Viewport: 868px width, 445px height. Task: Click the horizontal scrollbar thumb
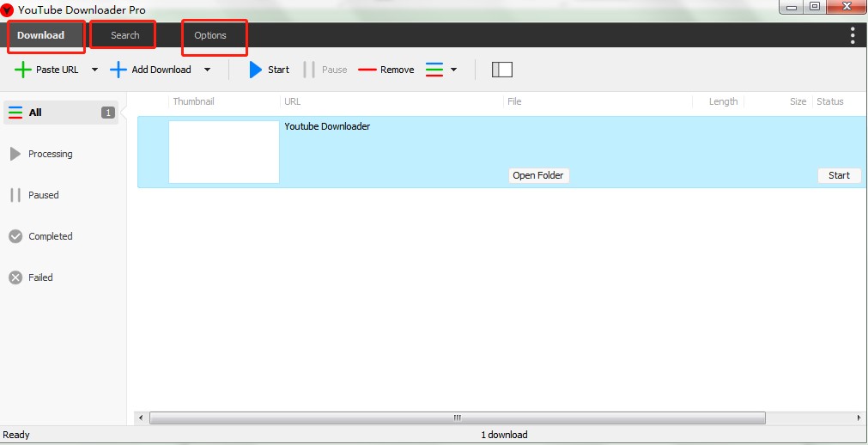pyautogui.click(x=458, y=418)
